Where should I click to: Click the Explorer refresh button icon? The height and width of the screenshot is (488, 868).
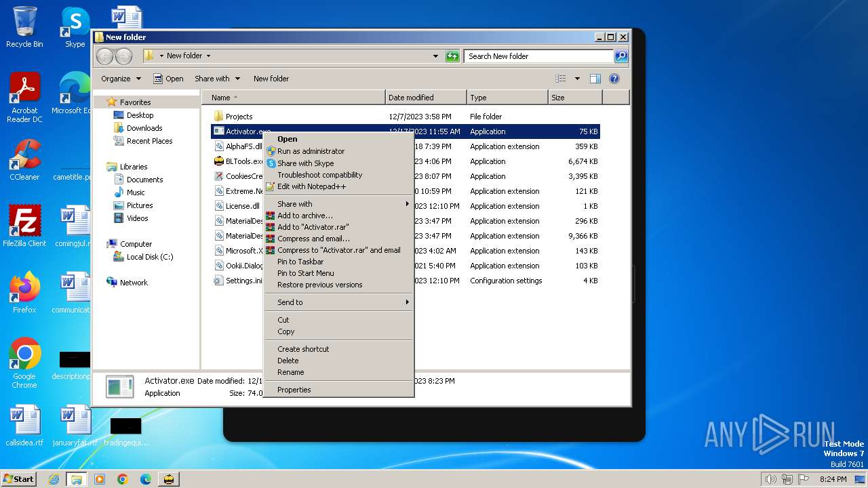point(452,56)
